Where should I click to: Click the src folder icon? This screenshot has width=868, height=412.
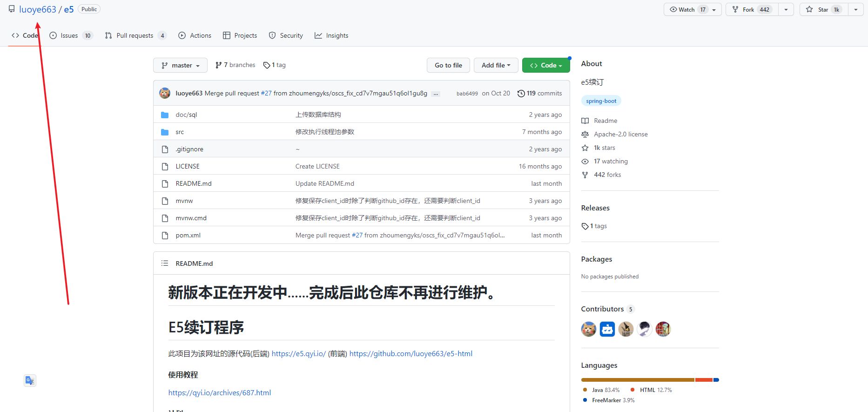click(x=165, y=132)
